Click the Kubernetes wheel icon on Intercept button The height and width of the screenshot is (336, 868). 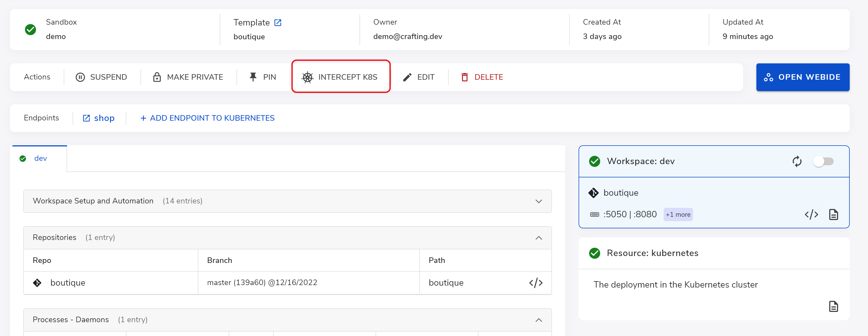pyautogui.click(x=307, y=77)
